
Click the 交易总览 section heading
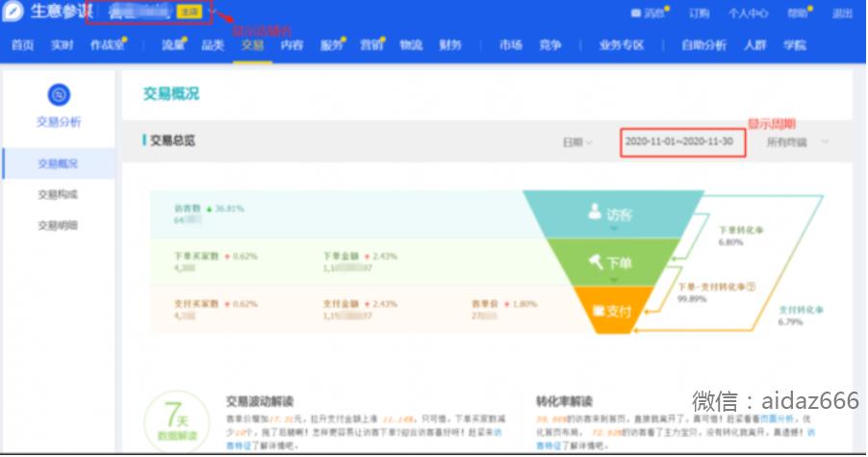(x=172, y=140)
